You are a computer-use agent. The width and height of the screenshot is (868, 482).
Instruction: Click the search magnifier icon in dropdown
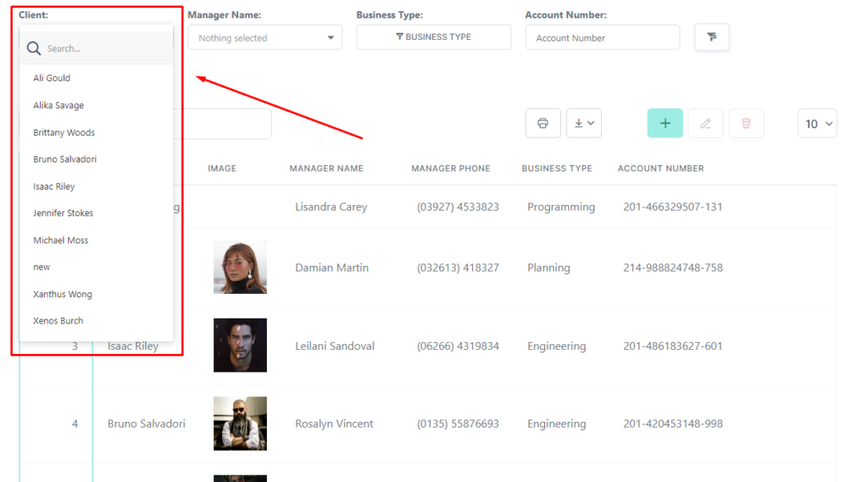(34, 48)
